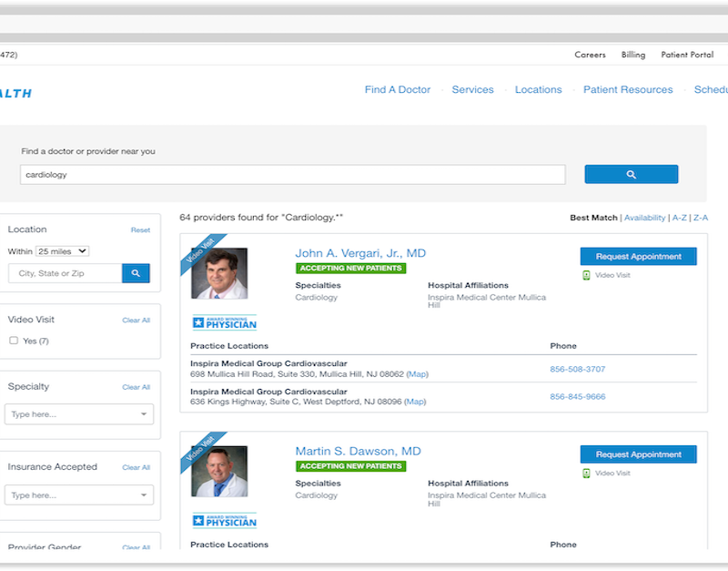Request appointment with John A. Vergari
Viewport: 728px width, 571px height.
click(638, 257)
